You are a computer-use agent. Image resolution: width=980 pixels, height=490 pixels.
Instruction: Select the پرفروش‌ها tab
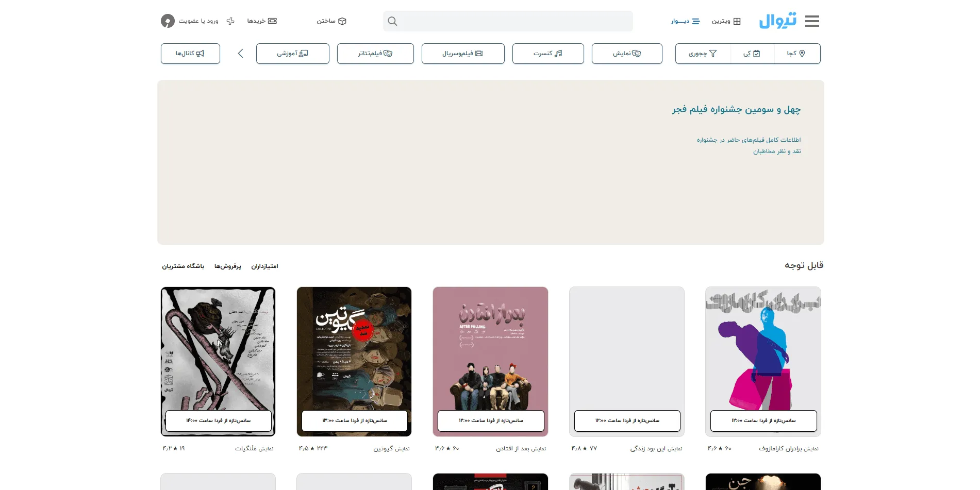[x=228, y=266]
